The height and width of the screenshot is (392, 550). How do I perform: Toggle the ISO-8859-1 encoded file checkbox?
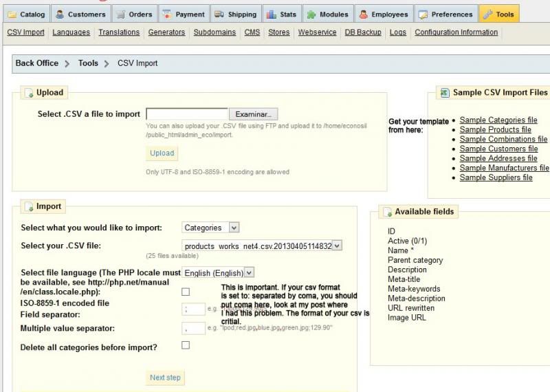(x=186, y=292)
